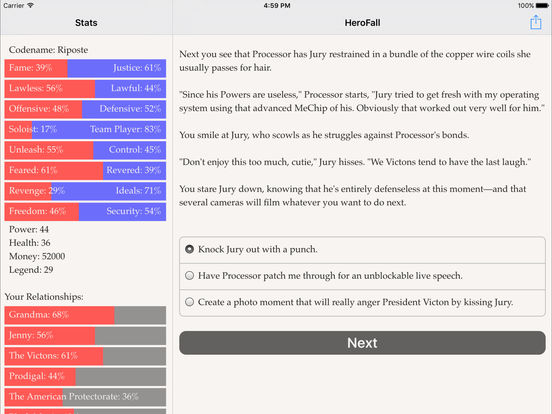Viewport: 552px width, 414px height.
Task: Click the Soloist/Team Player stat bar
Action: [x=85, y=130]
